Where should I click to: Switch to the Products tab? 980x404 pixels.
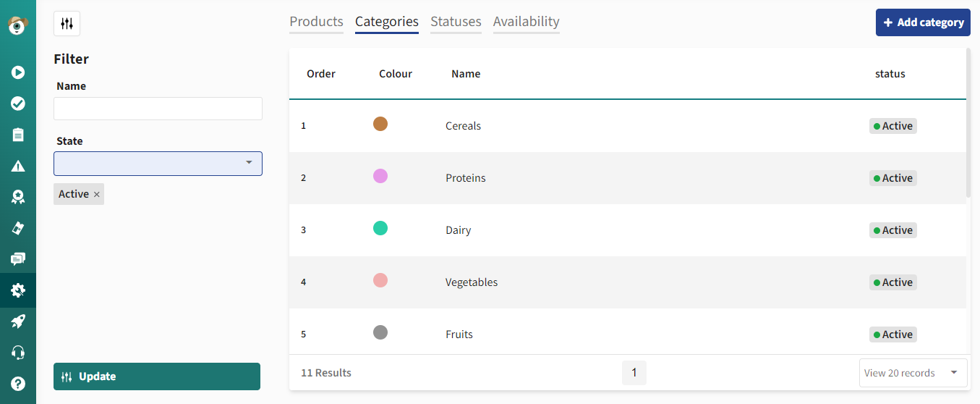point(316,22)
